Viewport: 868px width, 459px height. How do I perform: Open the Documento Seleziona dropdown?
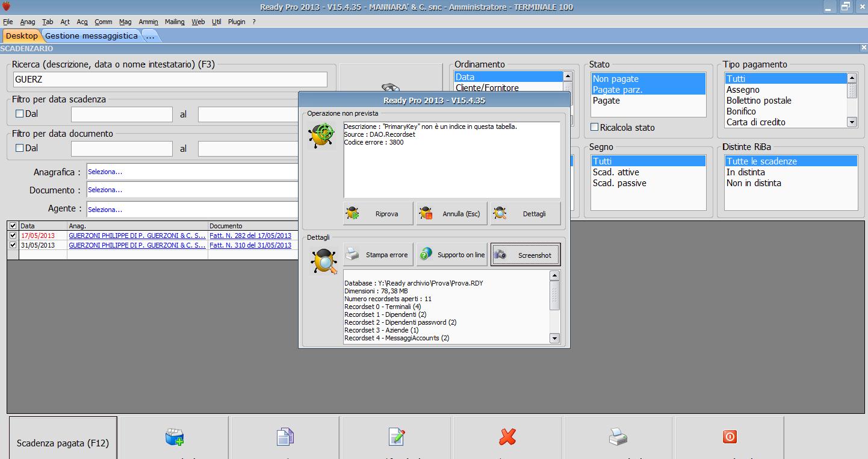pos(193,190)
